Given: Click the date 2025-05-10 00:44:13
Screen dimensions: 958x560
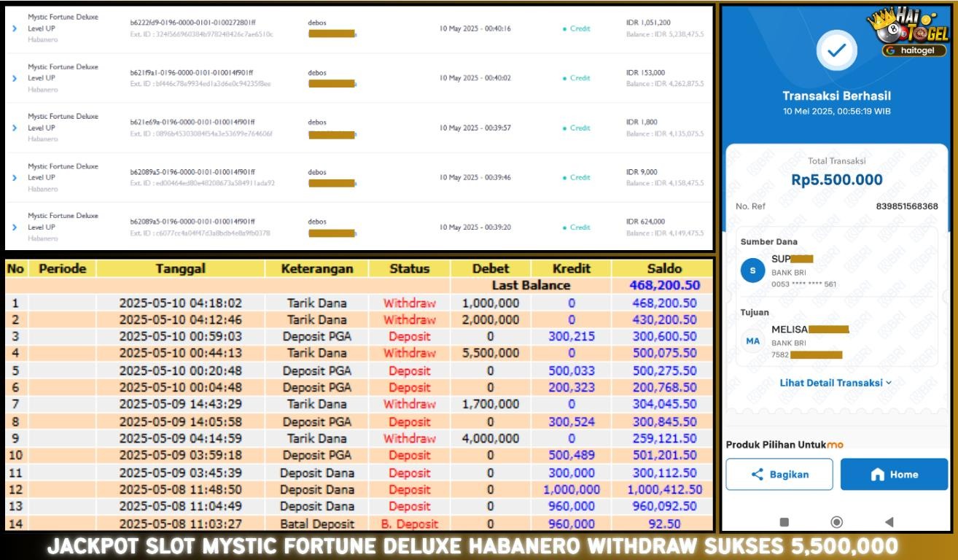Looking at the screenshot, I should tap(180, 353).
